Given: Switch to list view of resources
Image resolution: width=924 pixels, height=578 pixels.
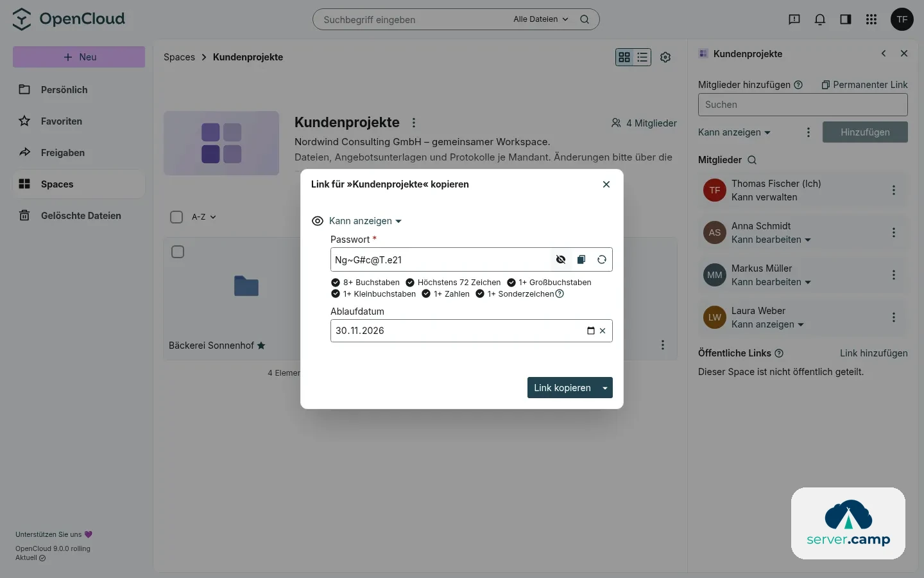Looking at the screenshot, I should (642, 57).
